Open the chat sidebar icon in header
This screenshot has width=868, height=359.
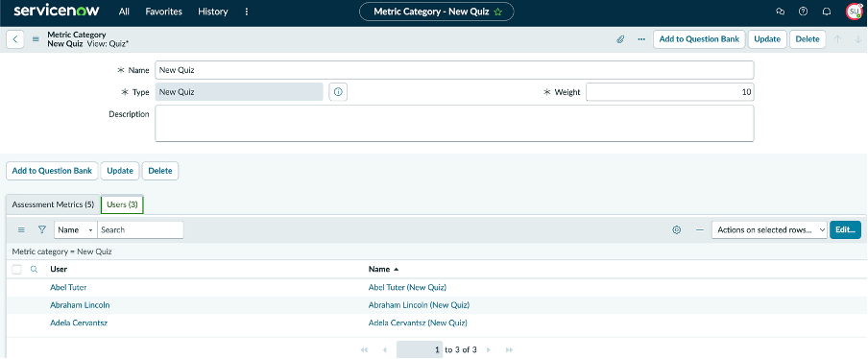click(781, 12)
